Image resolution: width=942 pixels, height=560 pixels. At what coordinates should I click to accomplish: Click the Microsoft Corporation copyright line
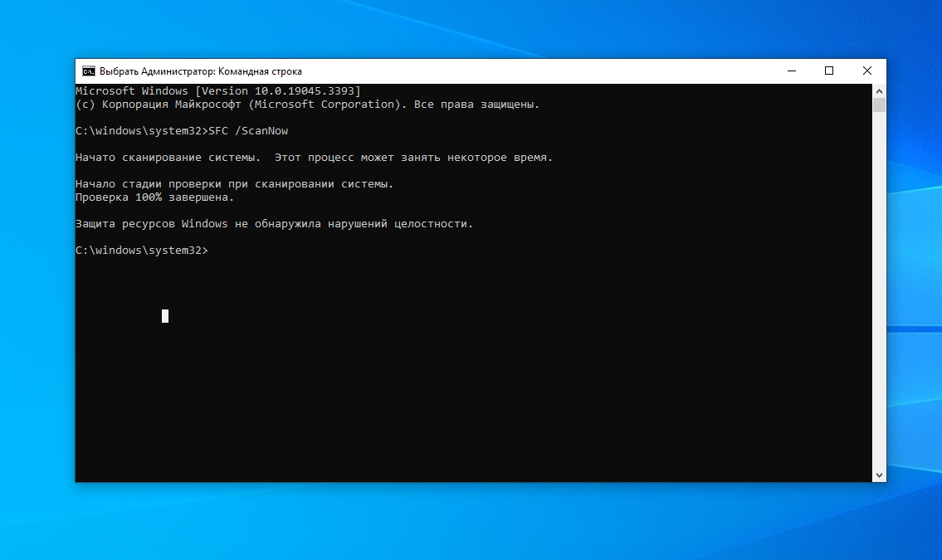pyautogui.click(x=308, y=105)
